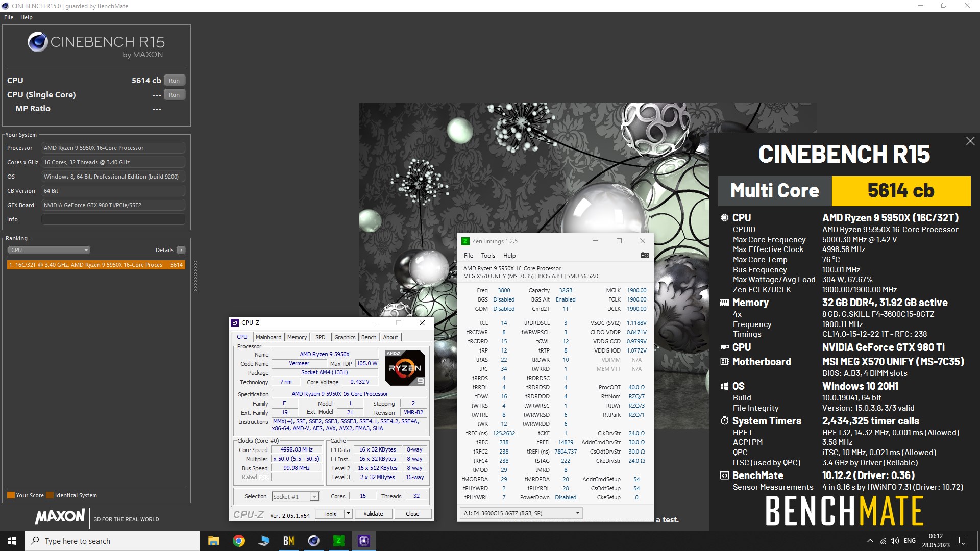Viewport: 980px width, 551px height.
Task: Run the CPU Single Core benchmark
Action: click(x=175, y=94)
